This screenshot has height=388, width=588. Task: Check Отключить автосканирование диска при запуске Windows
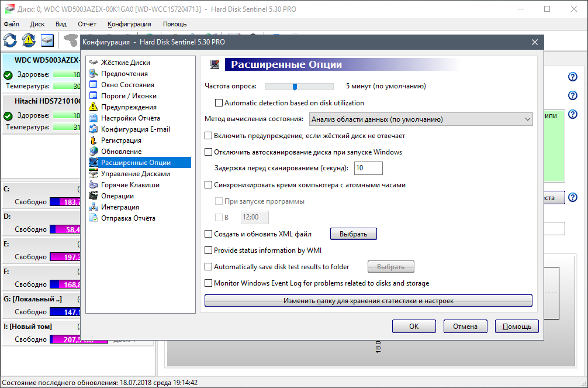click(208, 152)
